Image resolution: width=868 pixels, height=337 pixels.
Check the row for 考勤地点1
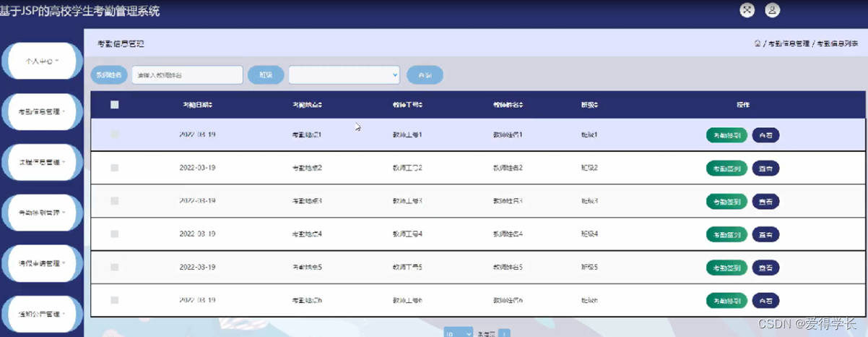[x=114, y=135]
